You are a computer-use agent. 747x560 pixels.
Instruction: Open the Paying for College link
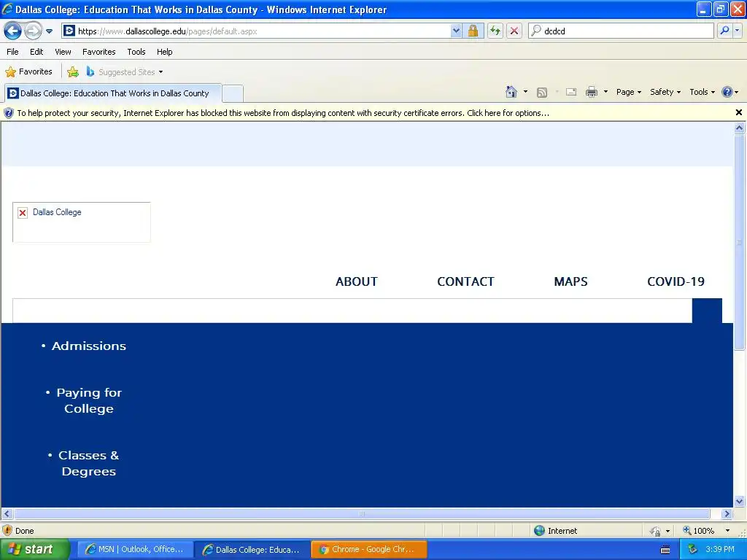[x=89, y=400]
